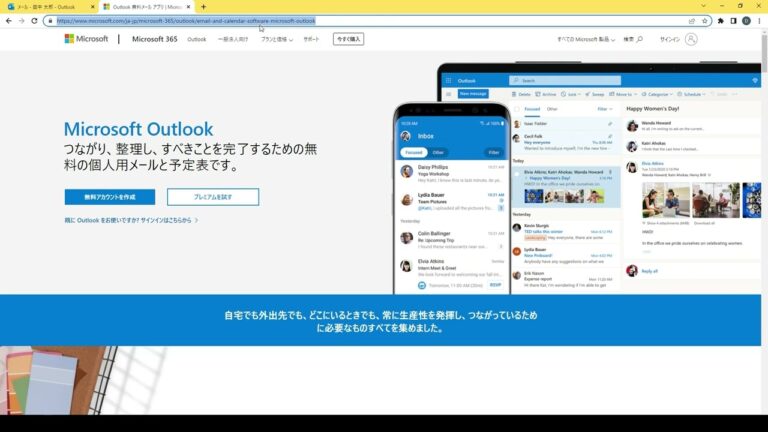Click the sign-in account avatar icon
Screen dimensions: 768x432
click(691, 39)
